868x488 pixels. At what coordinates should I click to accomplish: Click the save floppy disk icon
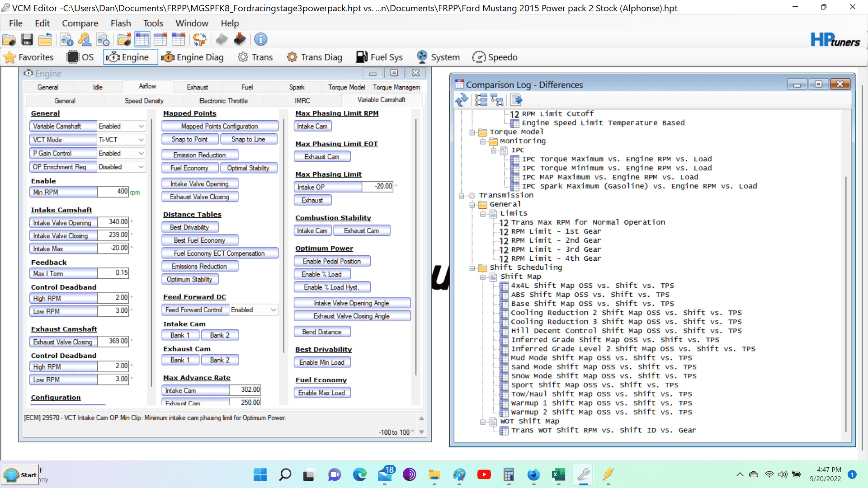(x=27, y=40)
